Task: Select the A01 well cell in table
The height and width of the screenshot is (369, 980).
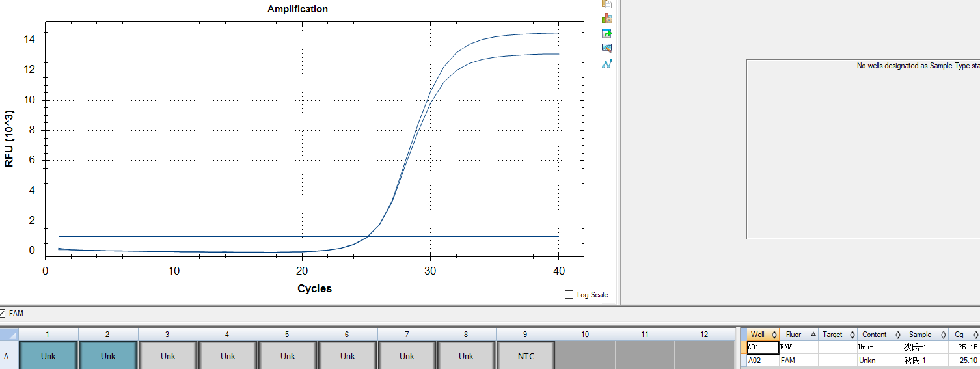Action: tap(763, 347)
